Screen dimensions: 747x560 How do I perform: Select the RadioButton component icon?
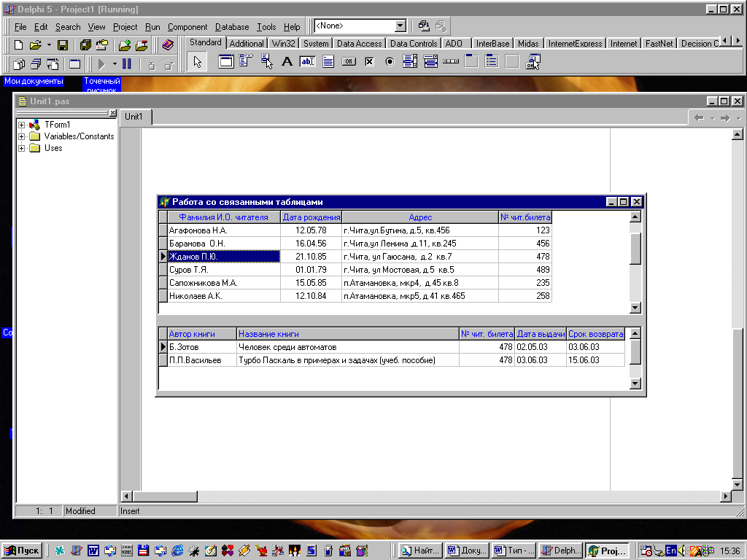[x=390, y=61]
